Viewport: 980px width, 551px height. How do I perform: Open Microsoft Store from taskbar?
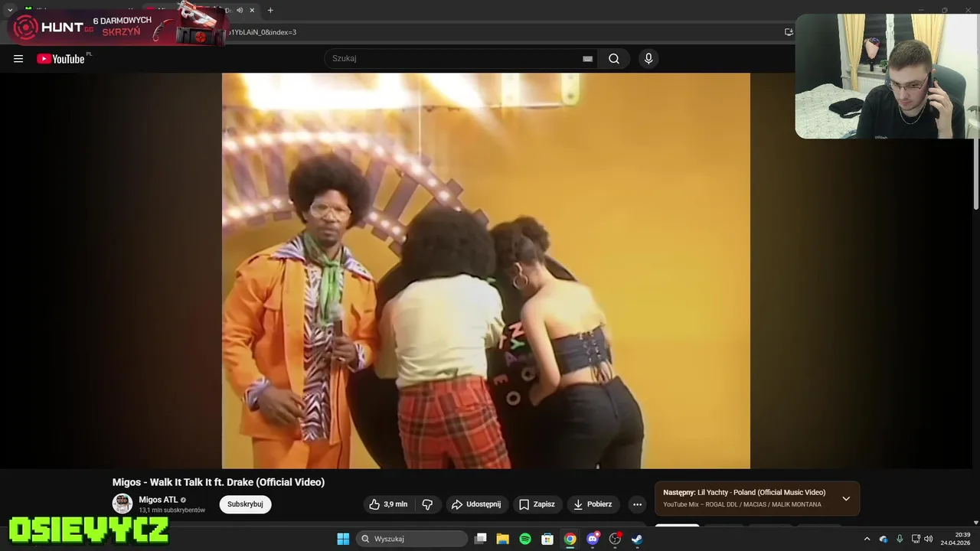(547, 539)
